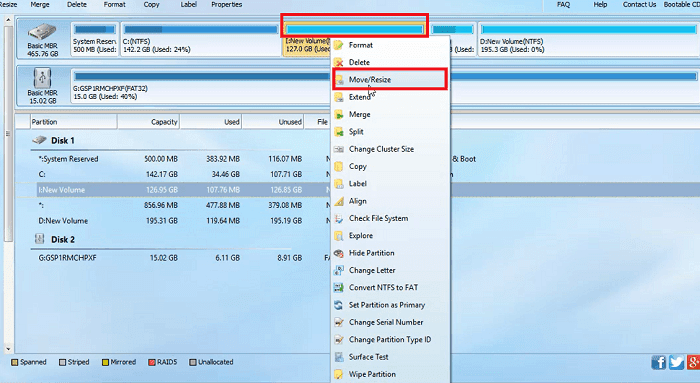Open the Facebook share icon

coord(658,362)
